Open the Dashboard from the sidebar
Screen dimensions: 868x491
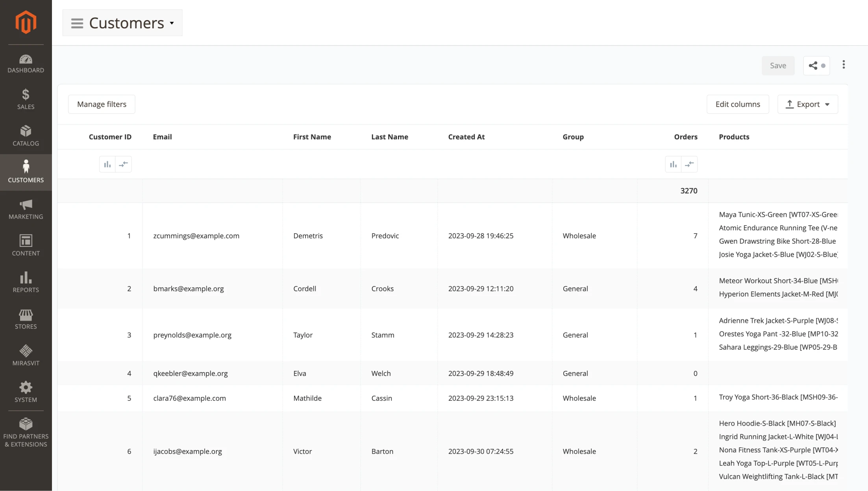[x=26, y=63]
